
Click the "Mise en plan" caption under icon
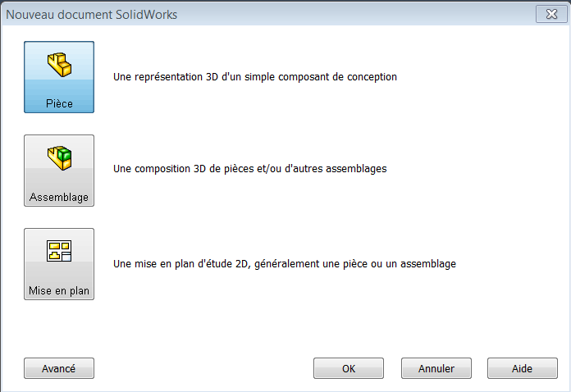59,291
